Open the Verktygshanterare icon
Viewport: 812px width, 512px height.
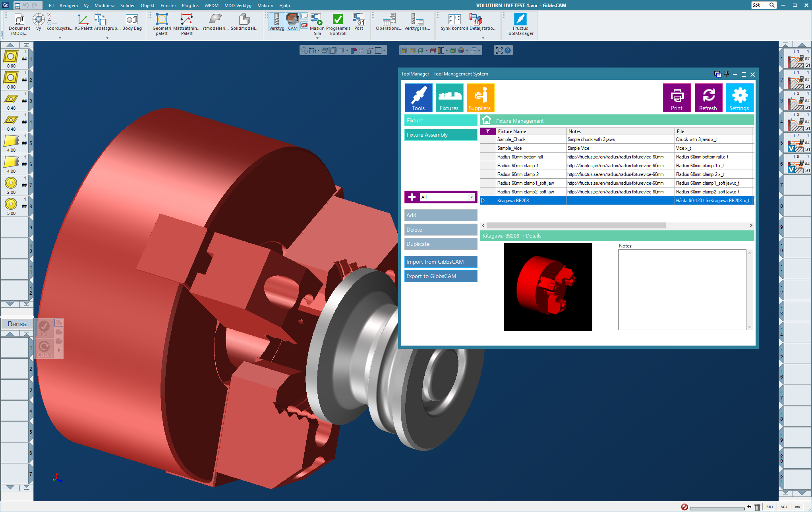point(417,22)
